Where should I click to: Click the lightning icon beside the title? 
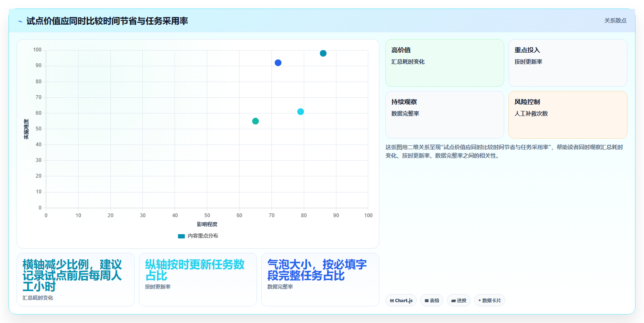click(20, 21)
